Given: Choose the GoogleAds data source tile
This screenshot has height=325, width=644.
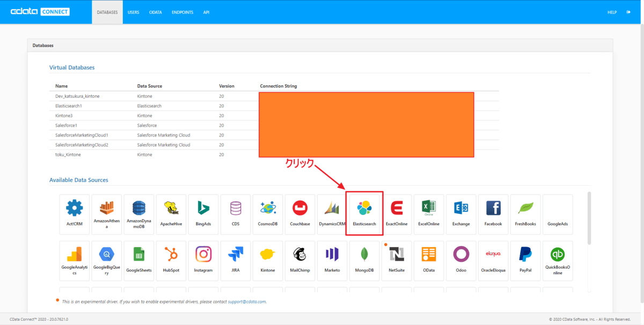Looking at the screenshot, I should click(x=558, y=214).
